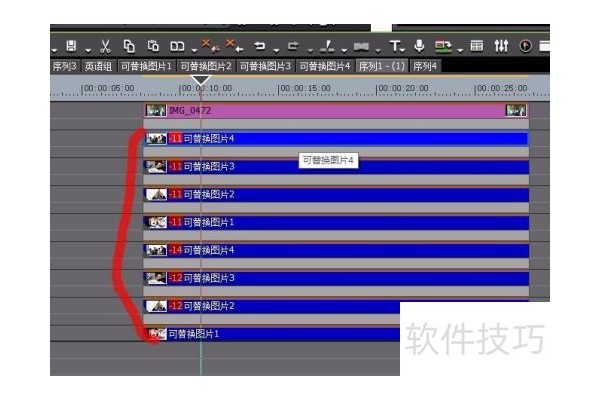The image size is (600, 400).
Task: Select the -14 可替换图片4 clip
Action: [x=336, y=250]
